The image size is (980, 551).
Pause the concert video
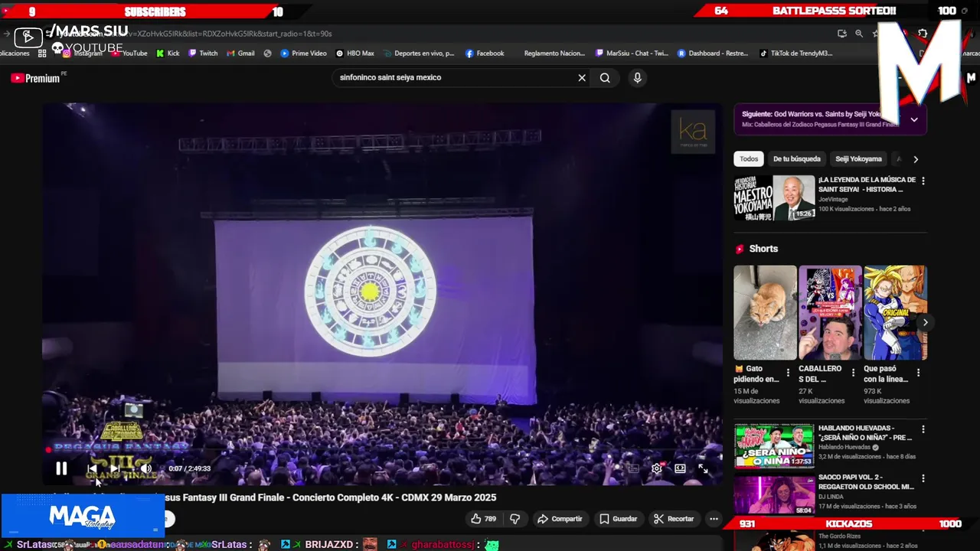(x=61, y=468)
